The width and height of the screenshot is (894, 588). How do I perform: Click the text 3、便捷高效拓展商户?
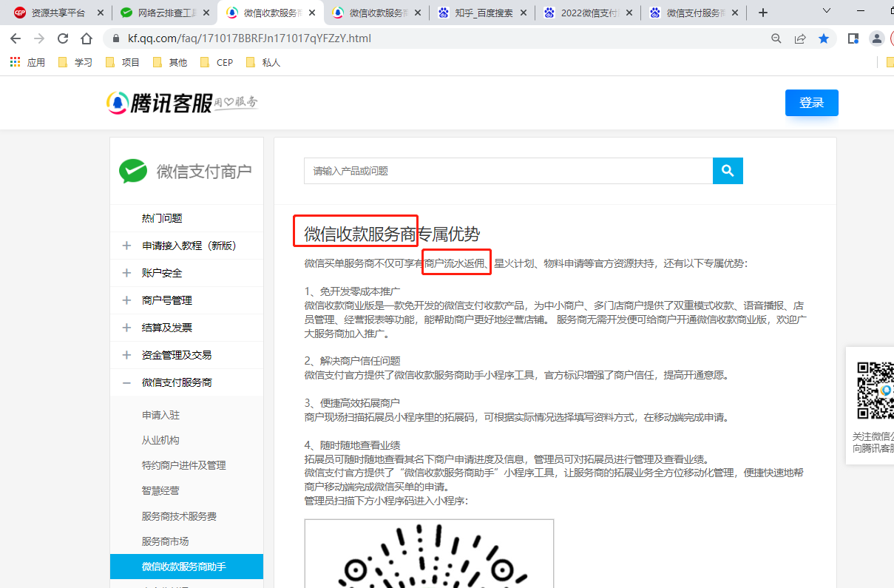tap(352, 403)
